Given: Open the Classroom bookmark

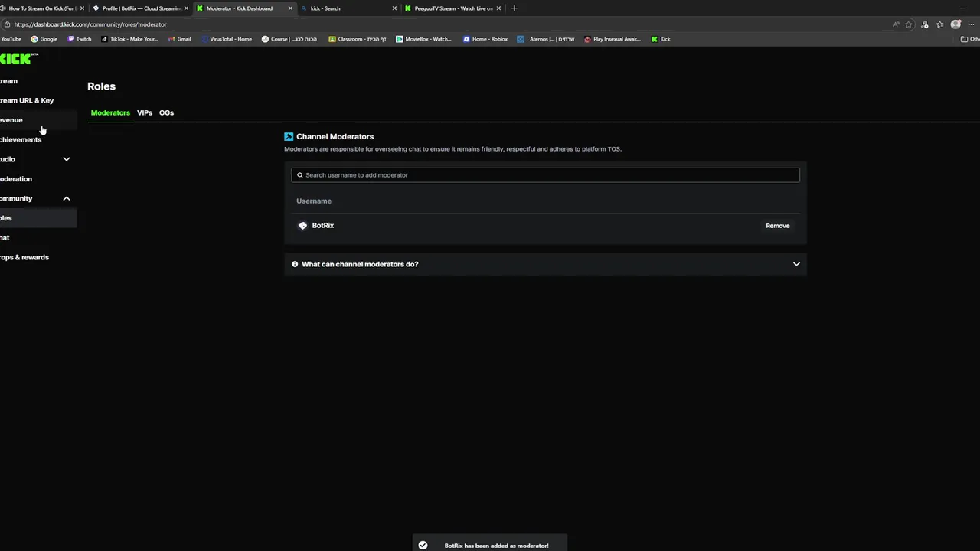Looking at the screenshot, I should [x=358, y=39].
